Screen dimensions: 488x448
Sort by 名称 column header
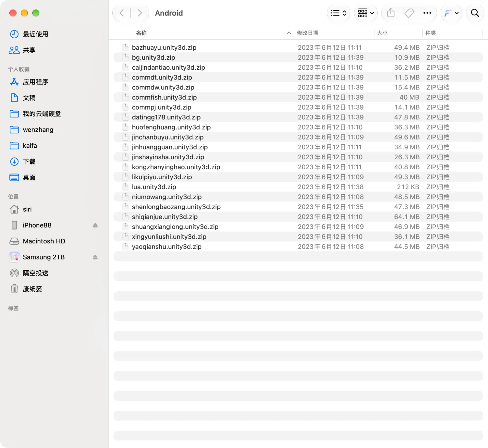coord(141,33)
